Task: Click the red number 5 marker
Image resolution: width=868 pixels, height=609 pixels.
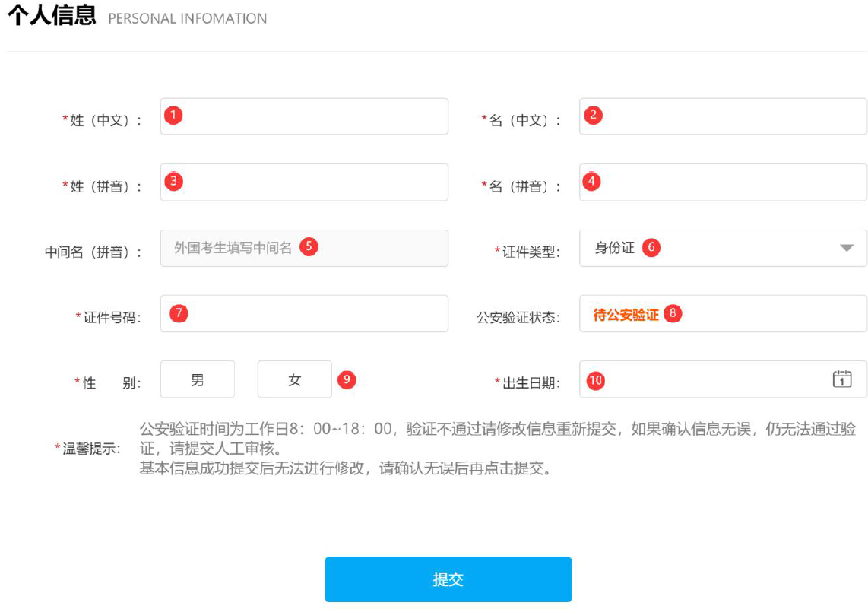Action: click(x=308, y=246)
